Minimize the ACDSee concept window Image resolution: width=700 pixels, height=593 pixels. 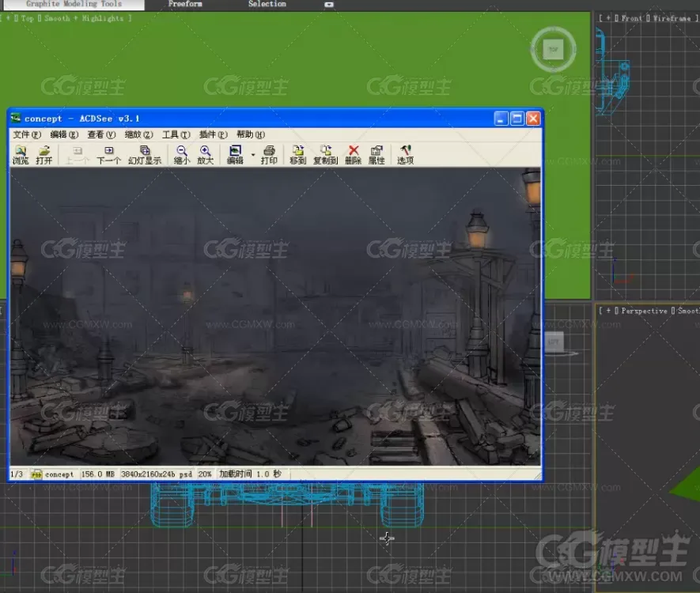coord(501,119)
